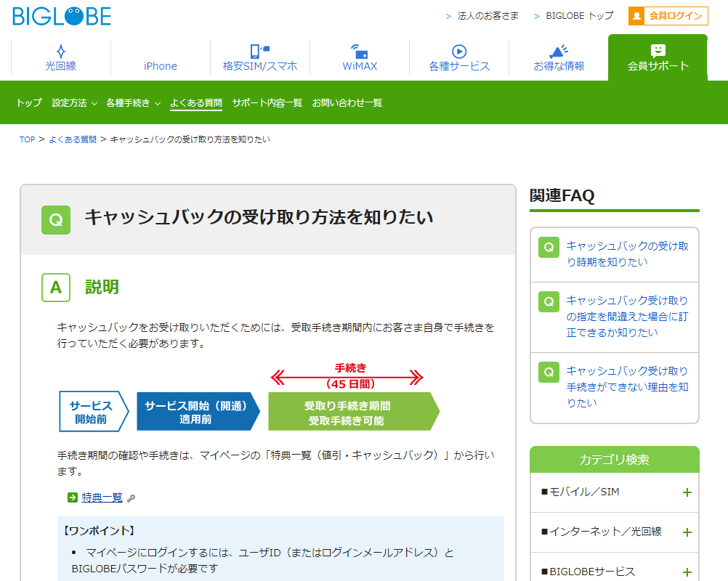Open the 格安SIM/スマホ tab
Viewport: 728px width, 581px height.
click(260, 57)
